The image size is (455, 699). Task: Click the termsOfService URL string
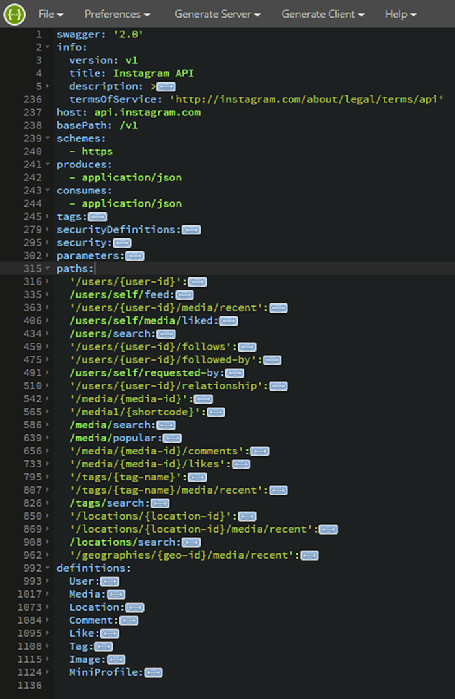tap(306, 99)
